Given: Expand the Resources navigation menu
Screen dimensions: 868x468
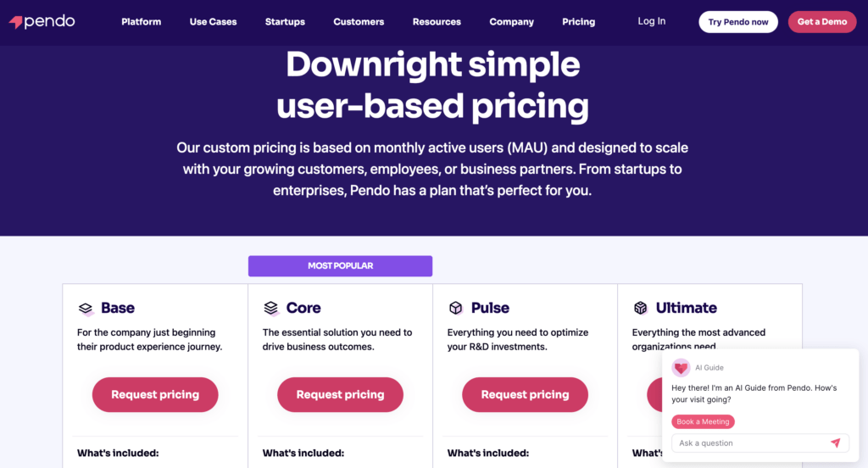Looking at the screenshot, I should 437,22.
